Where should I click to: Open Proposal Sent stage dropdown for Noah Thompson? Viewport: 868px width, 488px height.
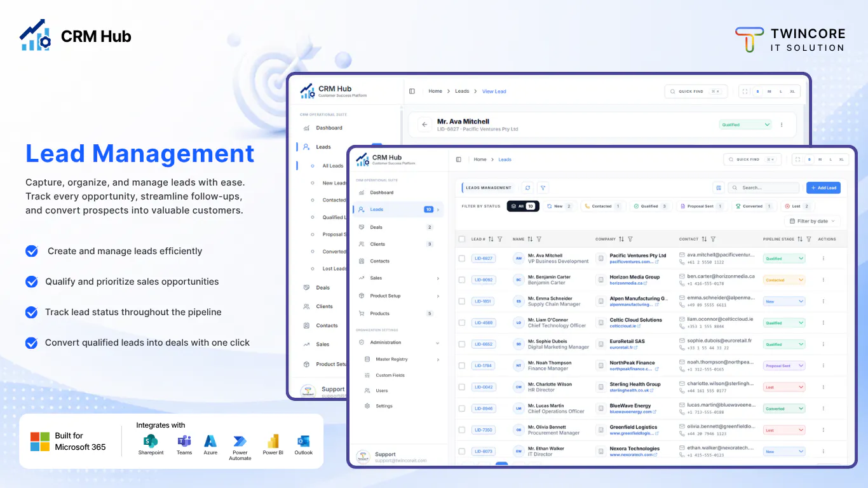(784, 366)
